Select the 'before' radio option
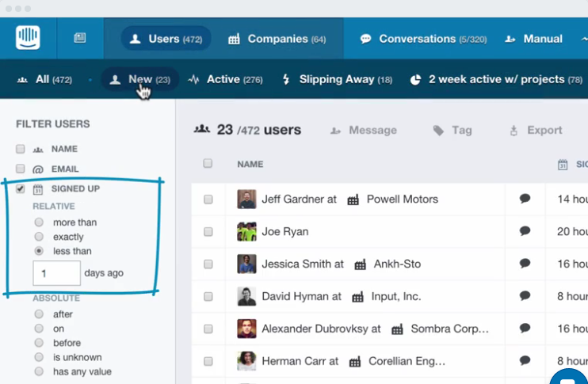Screen dimensions: 588x384 pos(39,343)
